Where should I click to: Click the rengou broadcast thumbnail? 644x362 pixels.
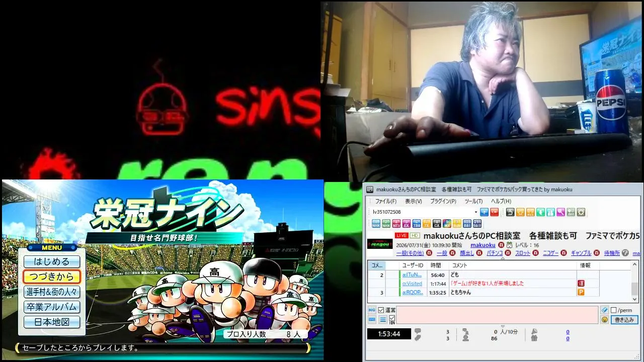380,243
